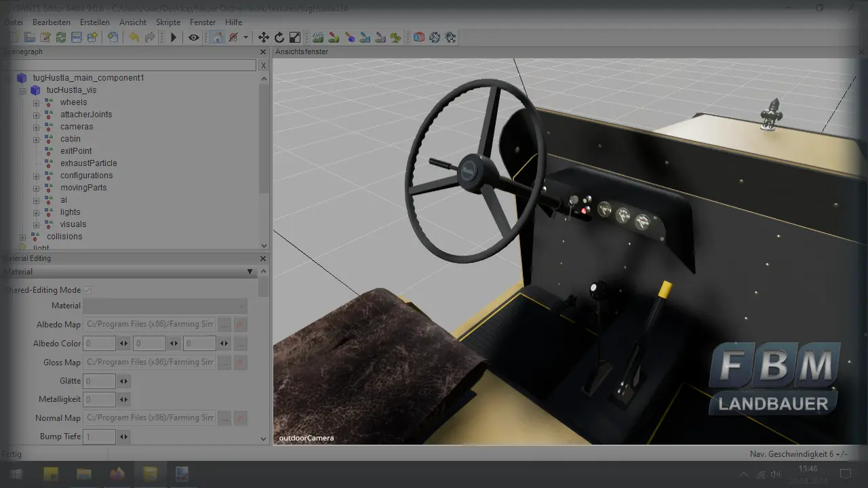Click the import page-with-plus icon
This screenshot has height=488, width=868.
pyautogui.click(x=113, y=37)
